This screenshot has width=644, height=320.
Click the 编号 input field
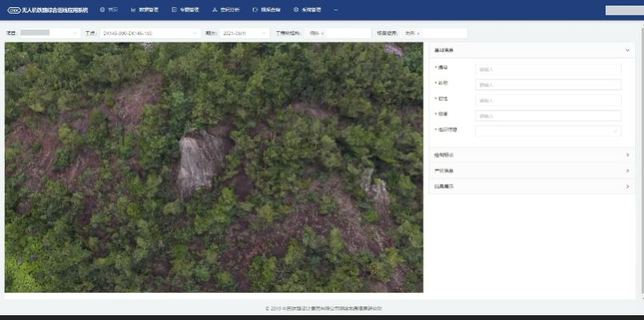(x=548, y=70)
